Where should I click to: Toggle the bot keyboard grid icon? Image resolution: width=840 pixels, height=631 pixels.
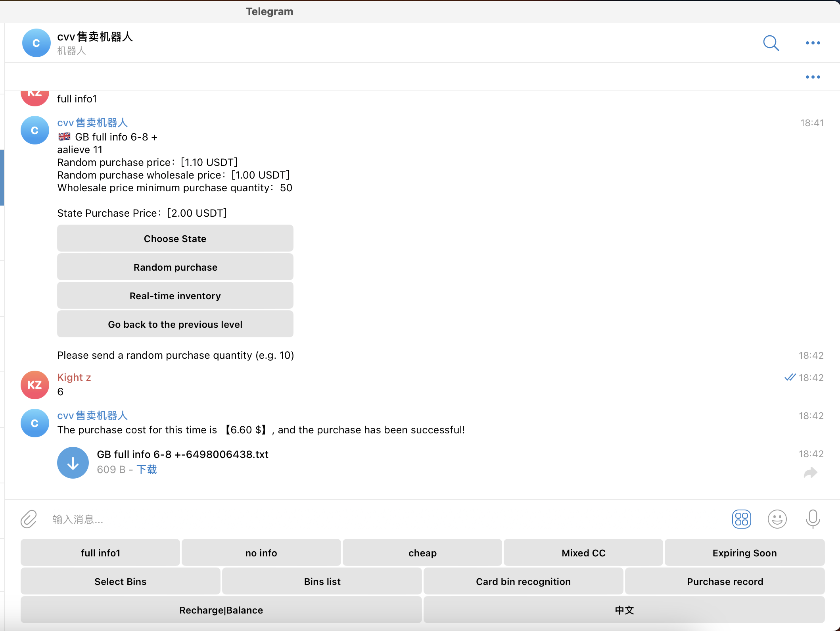741,519
